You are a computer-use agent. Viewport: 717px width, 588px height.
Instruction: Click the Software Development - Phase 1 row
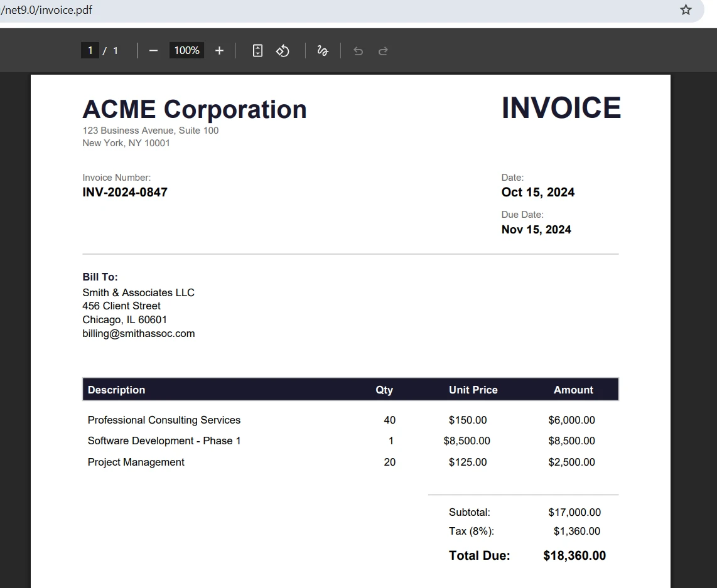tap(164, 441)
